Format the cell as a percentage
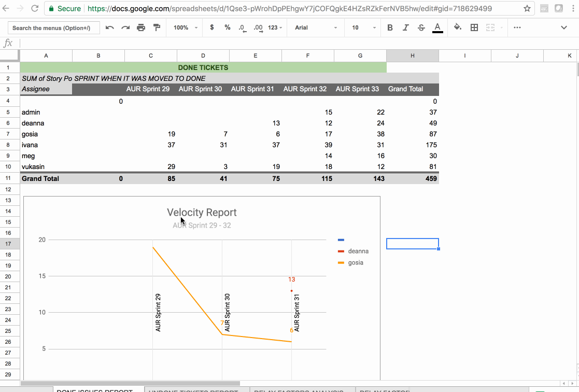Screen dimensions: 579x392 227,27
